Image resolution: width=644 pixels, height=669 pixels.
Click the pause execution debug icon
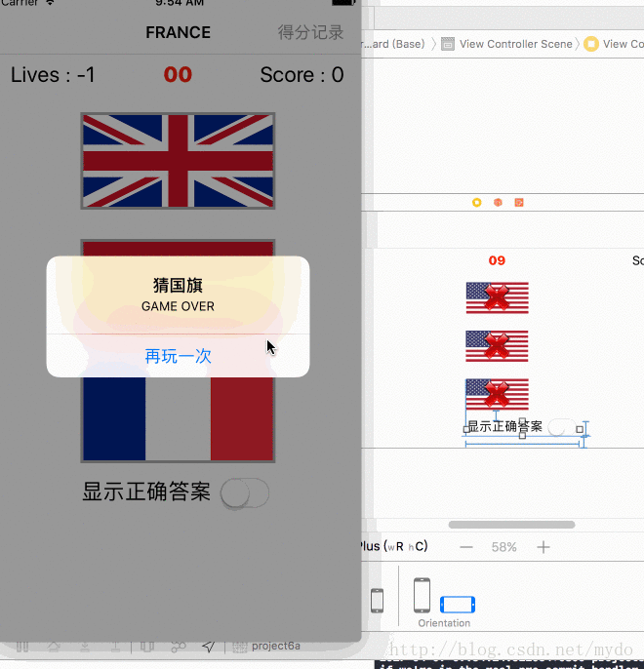(x=22, y=647)
